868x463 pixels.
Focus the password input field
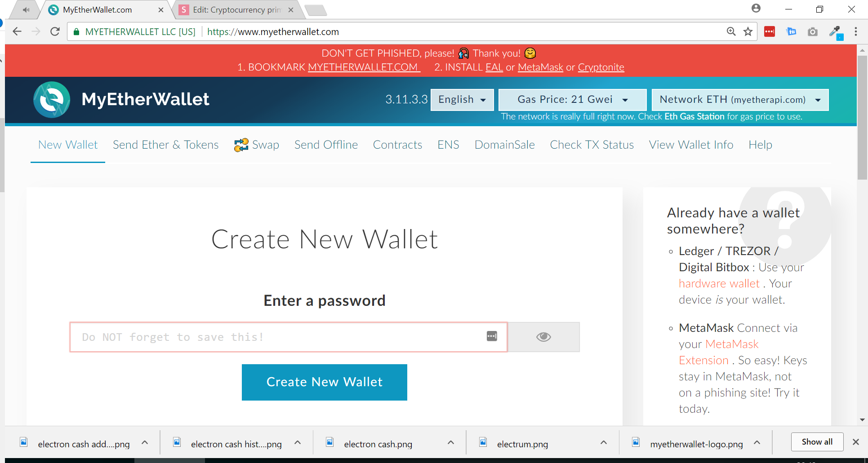click(x=289, y=337)
